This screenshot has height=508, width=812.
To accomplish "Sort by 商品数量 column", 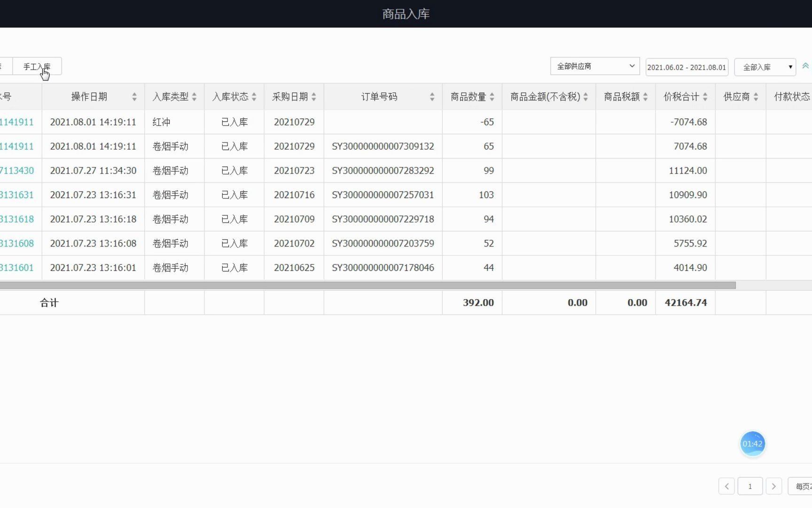I will 492,97.
